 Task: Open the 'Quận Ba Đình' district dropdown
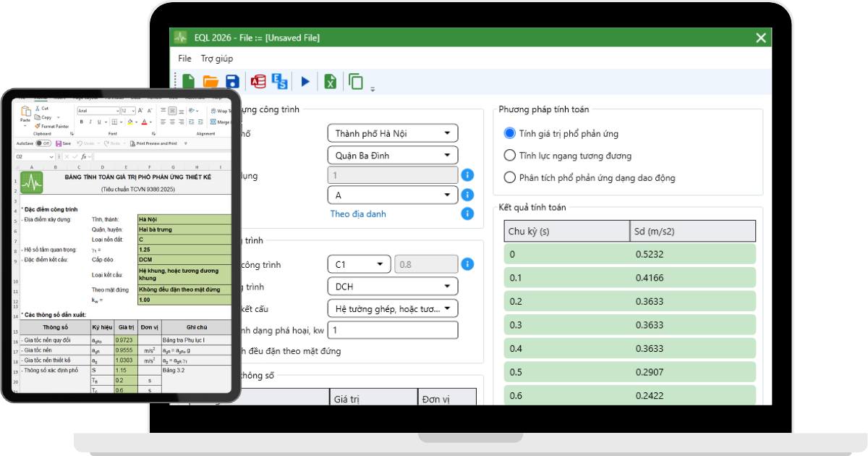[392, 155]
